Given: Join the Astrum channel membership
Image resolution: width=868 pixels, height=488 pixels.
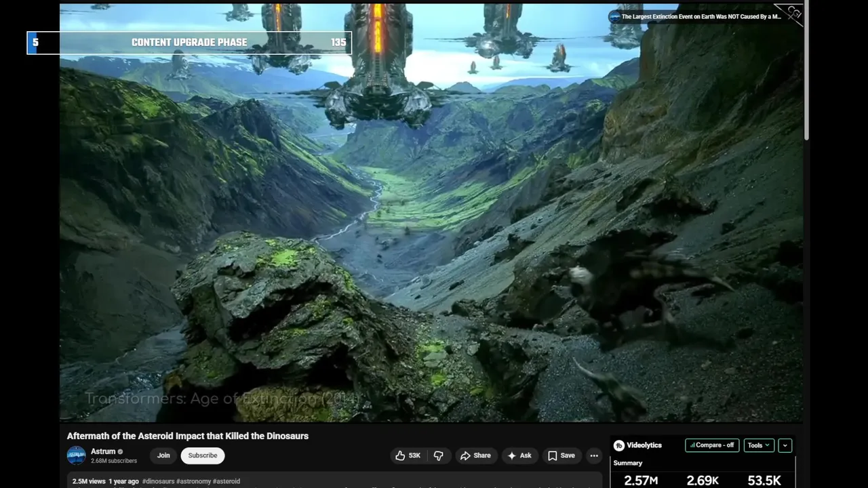Looking at the screenshot, I should click(x=163, y=455).
